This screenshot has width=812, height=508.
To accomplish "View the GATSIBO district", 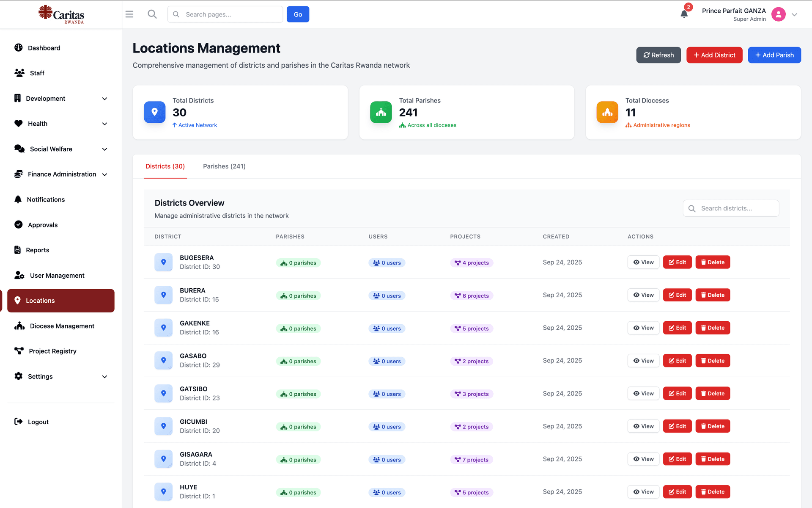I will [643, 393].
